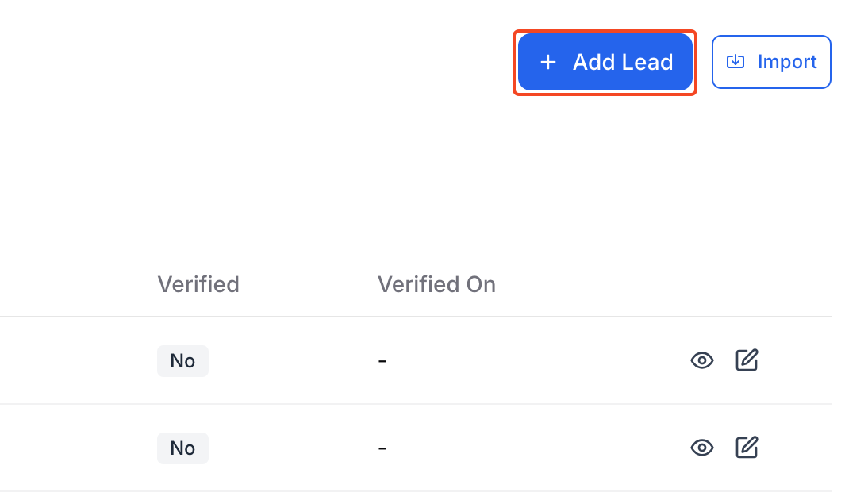Click the blank actions column header

click(x=724, y=285)
